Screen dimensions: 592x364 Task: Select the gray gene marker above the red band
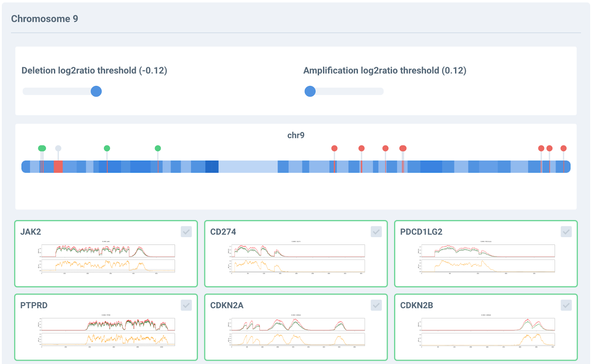(58, 148)
